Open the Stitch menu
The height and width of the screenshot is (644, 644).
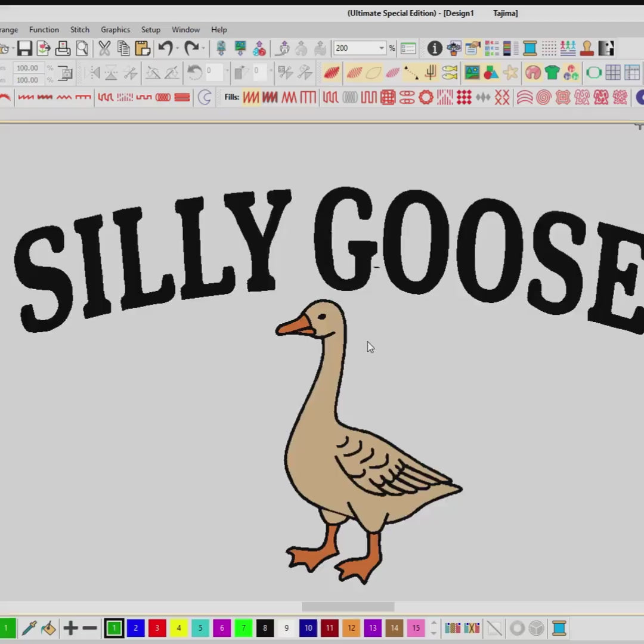(x=80, y=30)
